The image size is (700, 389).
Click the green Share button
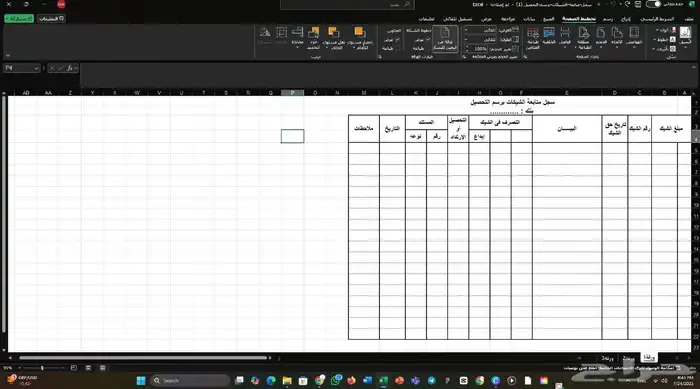(x=19, y=18)
